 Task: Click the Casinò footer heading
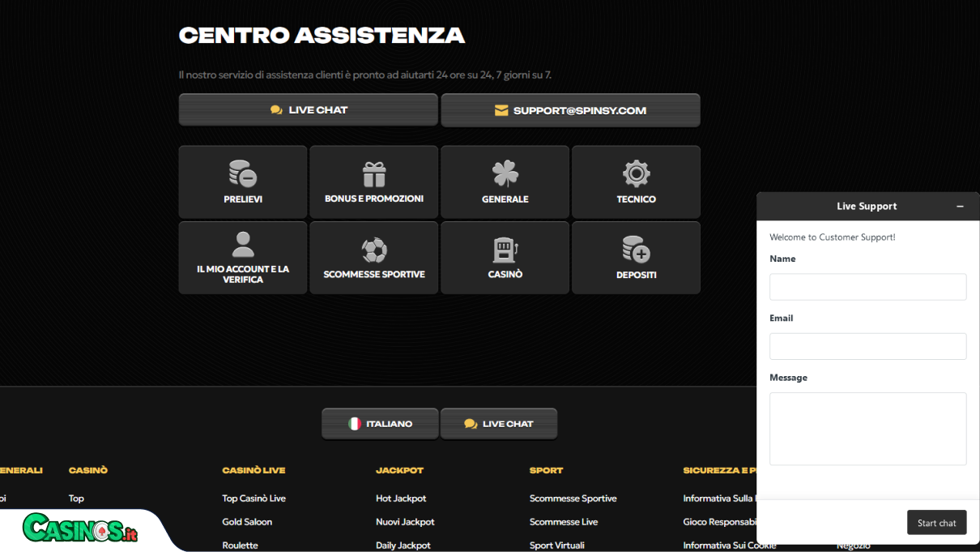(88, 470)
